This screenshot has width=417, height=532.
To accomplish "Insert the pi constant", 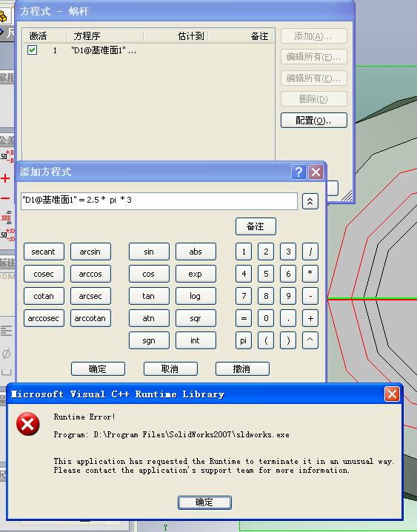I will click(x=244, y=340).
